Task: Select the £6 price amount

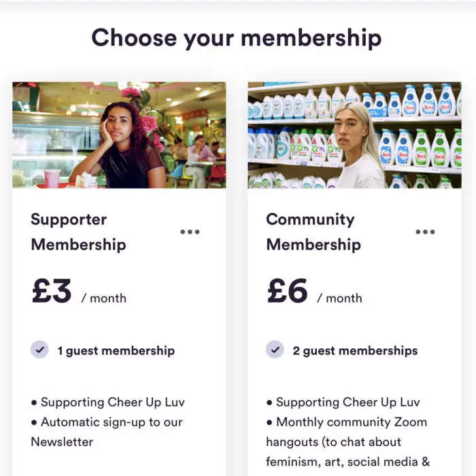Action: 288,292
